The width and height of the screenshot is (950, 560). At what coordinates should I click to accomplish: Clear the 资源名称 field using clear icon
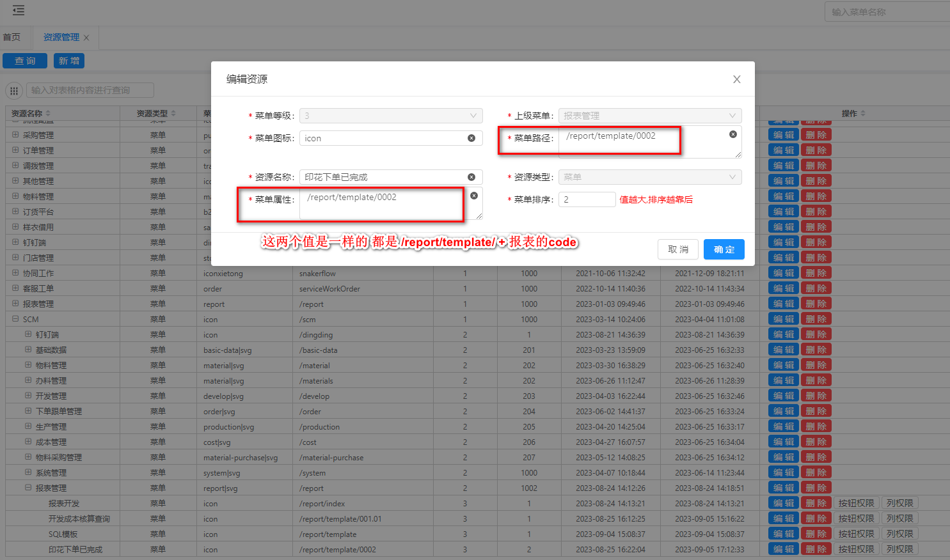[x=471, y=177]
